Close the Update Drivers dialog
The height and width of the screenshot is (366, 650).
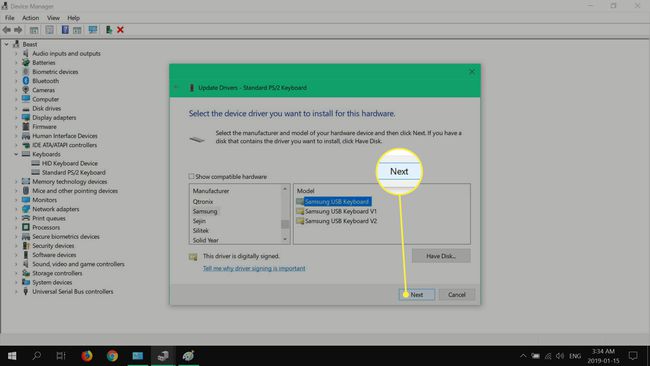point(472,72)
